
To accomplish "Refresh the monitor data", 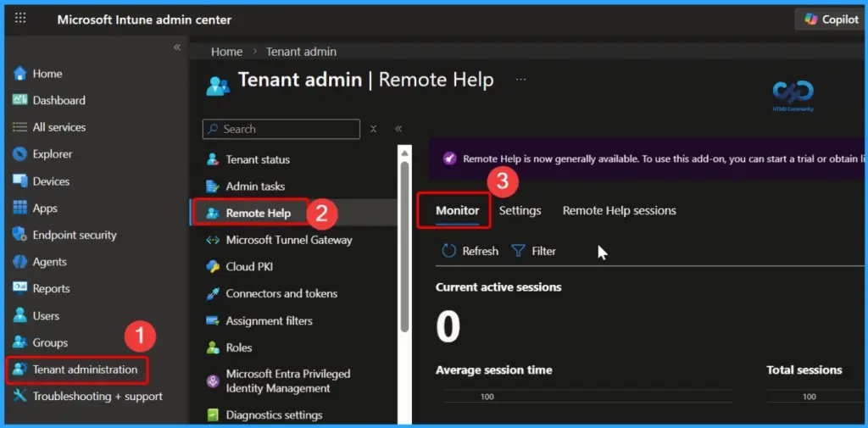I will click(x=470, y=251).
